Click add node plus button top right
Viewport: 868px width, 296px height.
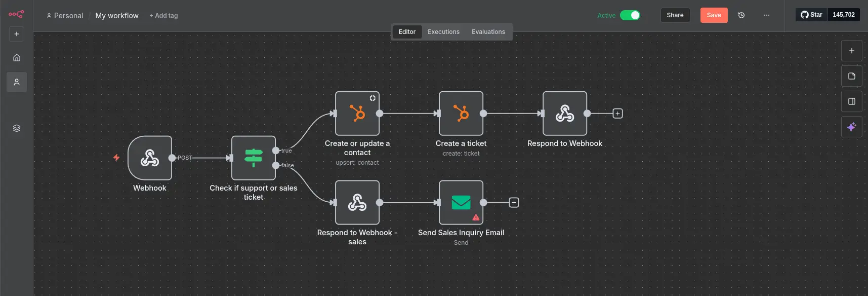tap(852, 51)
